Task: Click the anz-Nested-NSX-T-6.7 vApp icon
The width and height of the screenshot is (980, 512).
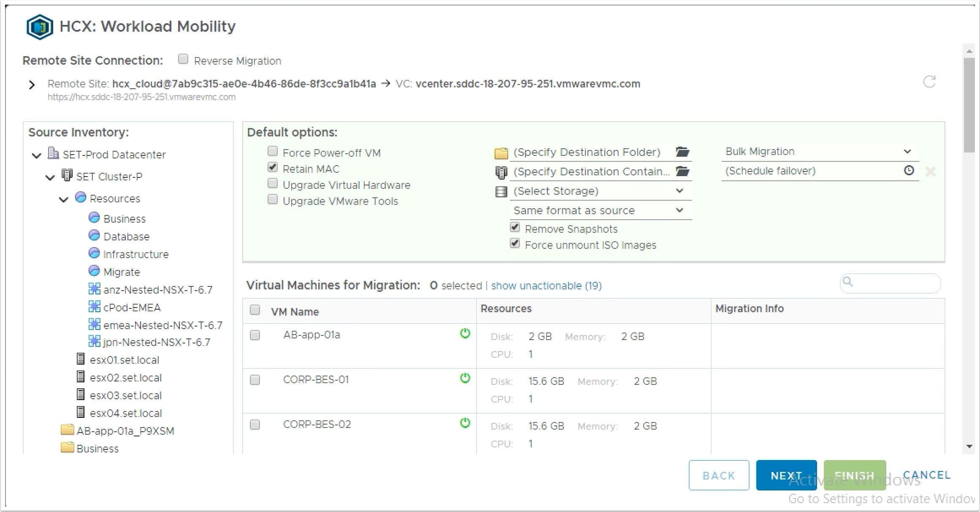Action: pos(94,289)
